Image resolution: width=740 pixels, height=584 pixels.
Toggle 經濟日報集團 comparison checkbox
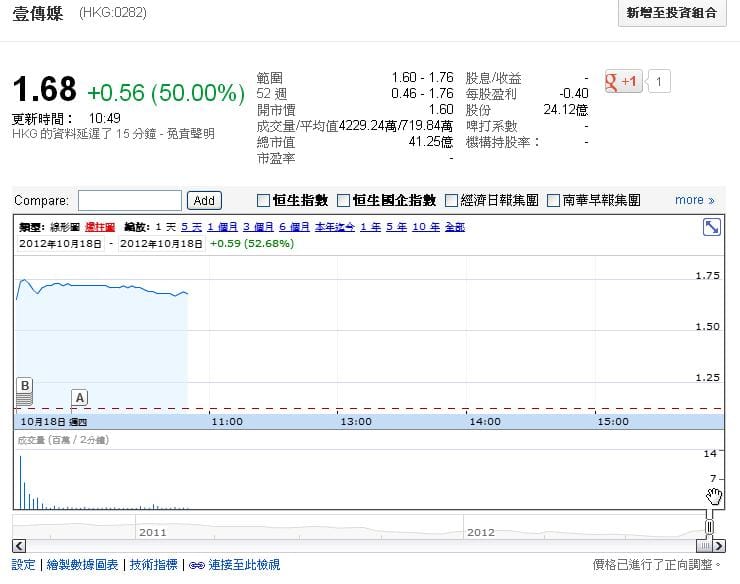coord(452,201)
